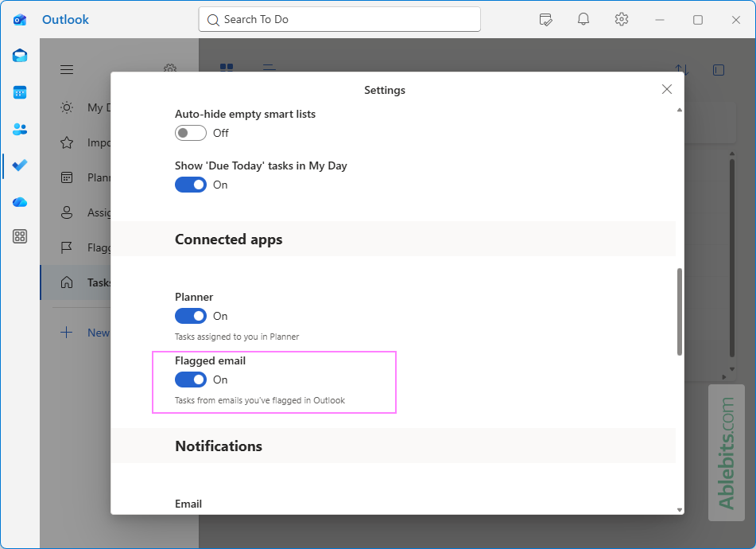Select My Day sun icon

67,107
